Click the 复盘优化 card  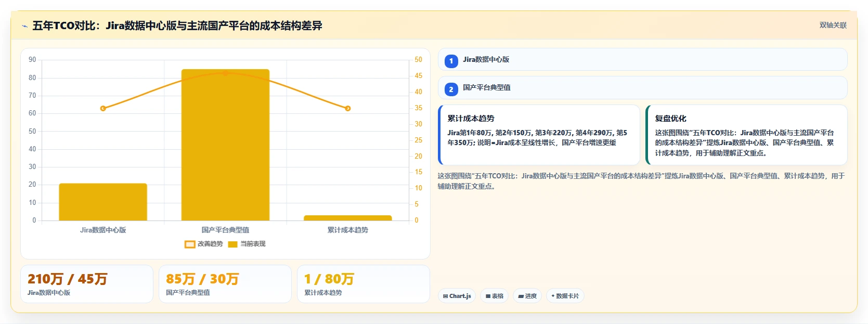[x=746, y=135]
